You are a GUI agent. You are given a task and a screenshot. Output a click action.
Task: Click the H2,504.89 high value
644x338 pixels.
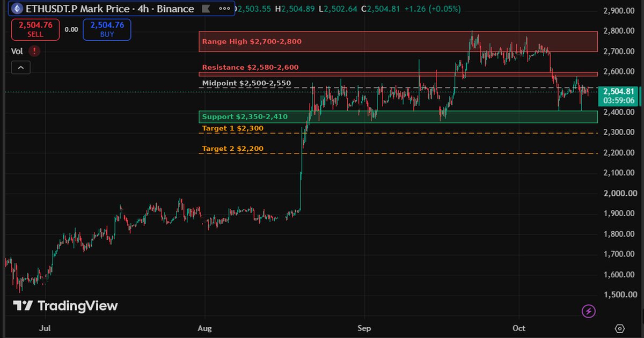tap(295, 9)
